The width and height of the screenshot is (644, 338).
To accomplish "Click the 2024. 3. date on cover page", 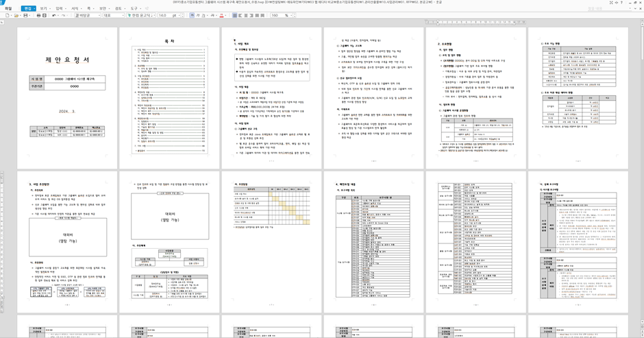I will pyautogui.click(x=67, y=112).
